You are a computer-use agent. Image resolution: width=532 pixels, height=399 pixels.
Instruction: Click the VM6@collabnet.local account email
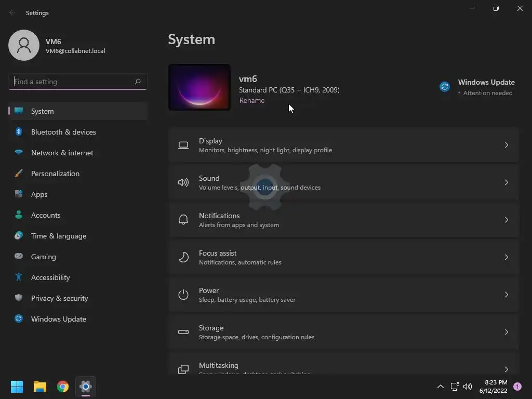point(75,51)
